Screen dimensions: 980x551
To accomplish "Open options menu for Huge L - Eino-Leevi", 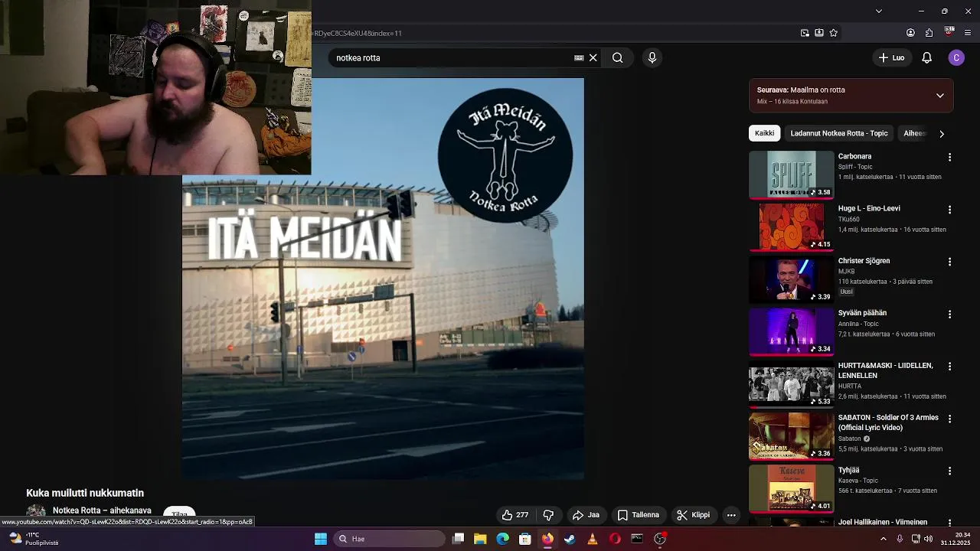I will coord(949,210).
